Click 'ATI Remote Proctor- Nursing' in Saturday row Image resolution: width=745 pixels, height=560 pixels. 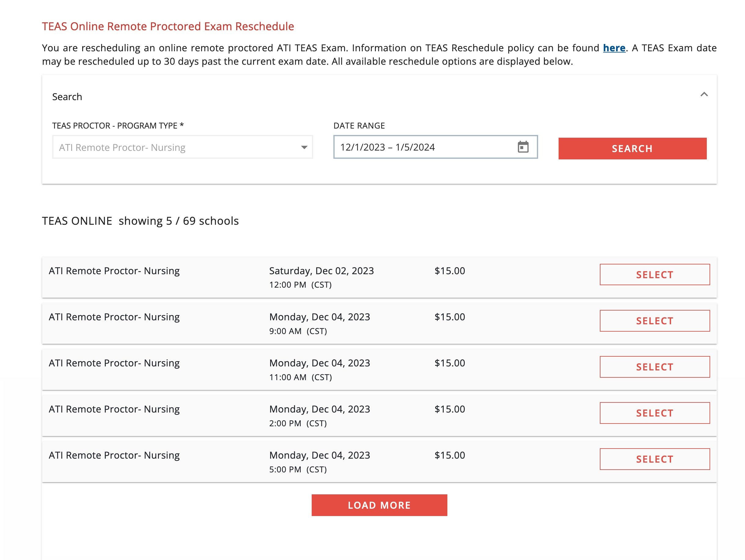tap(114, 271)
